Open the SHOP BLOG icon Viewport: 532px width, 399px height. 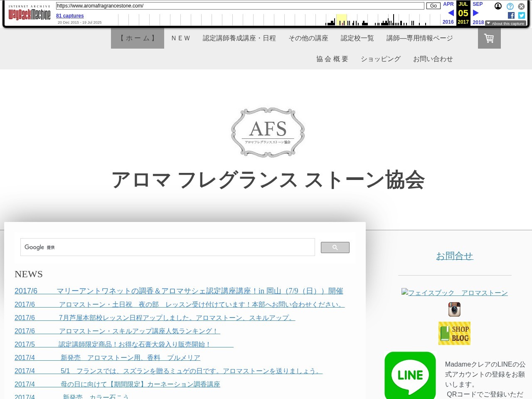pos(454,333)
